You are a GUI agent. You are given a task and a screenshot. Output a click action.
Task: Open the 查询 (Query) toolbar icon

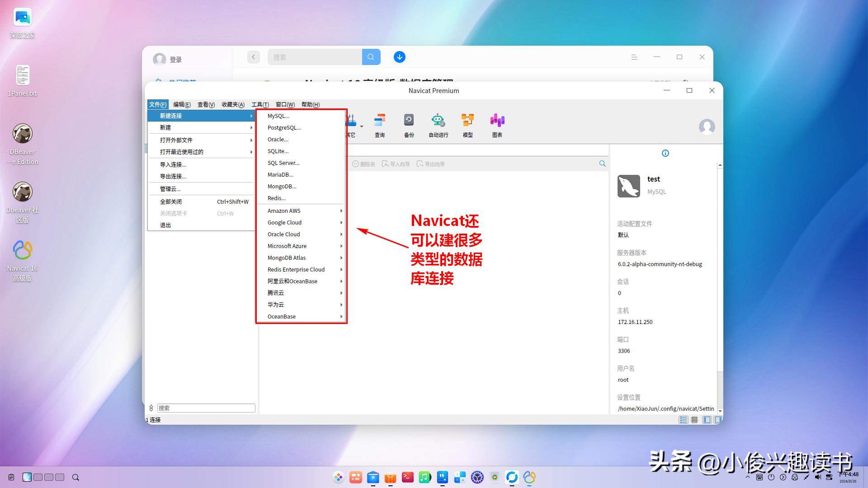coord(380,125)
